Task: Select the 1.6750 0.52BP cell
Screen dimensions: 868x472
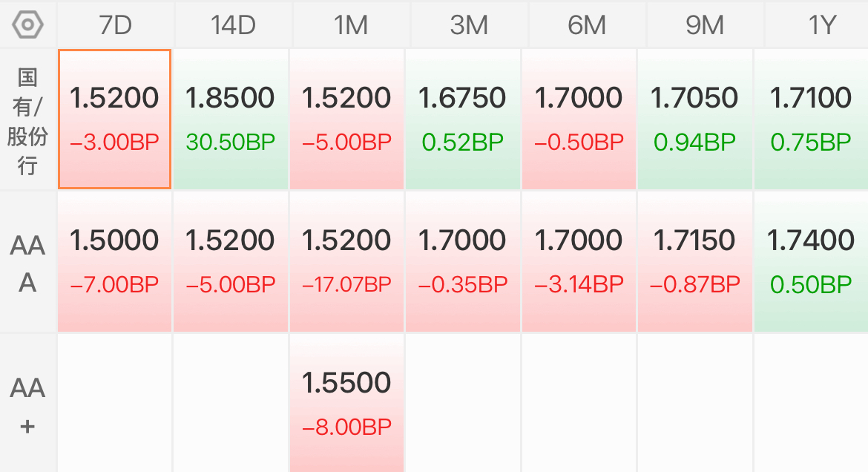Action: [462, 119]
